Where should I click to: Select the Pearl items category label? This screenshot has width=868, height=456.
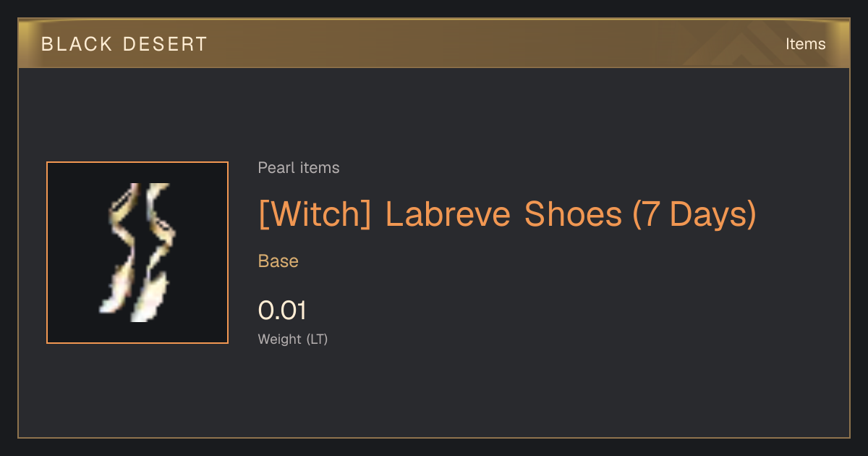click(299, 168)
